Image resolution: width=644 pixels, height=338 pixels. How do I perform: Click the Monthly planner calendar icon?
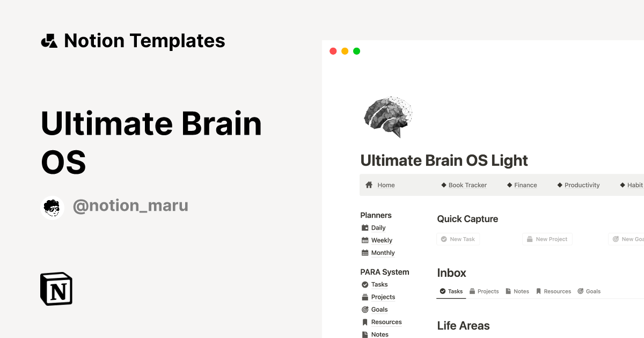(365, 252)
